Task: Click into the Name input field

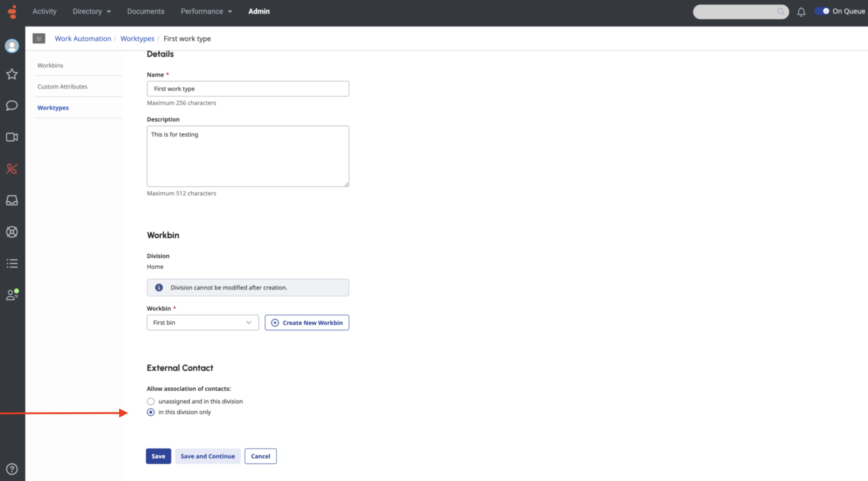Action: click(x=248, y=89)
